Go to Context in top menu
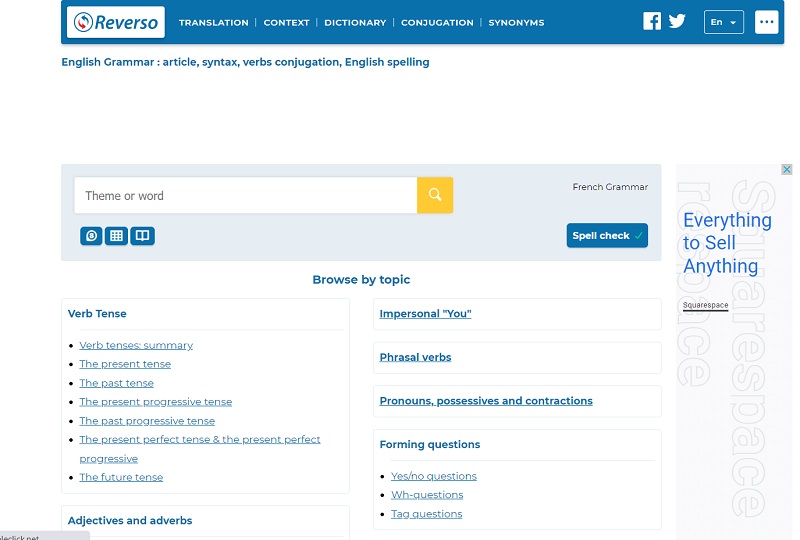Screen dimensions: 800x540 [286, 22]
